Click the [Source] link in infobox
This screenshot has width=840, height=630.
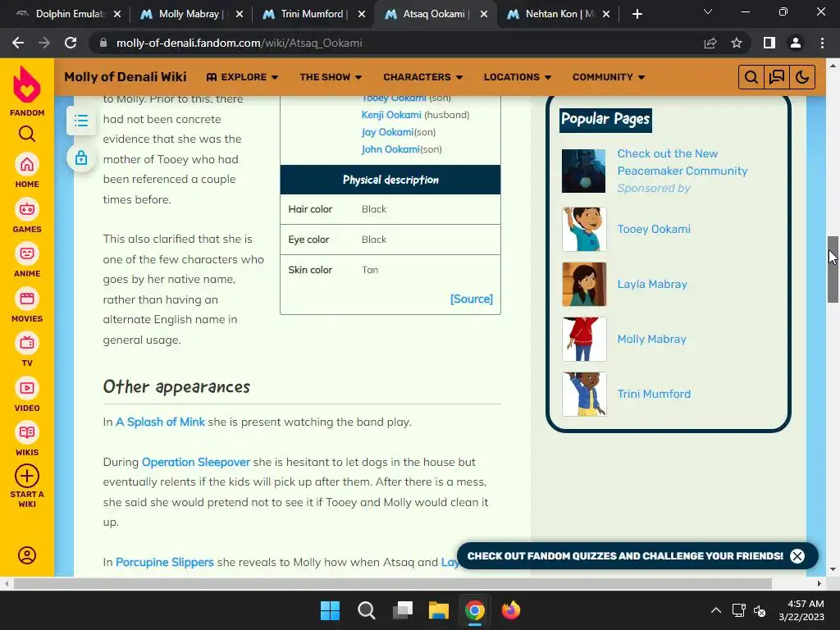coord(472,299)
